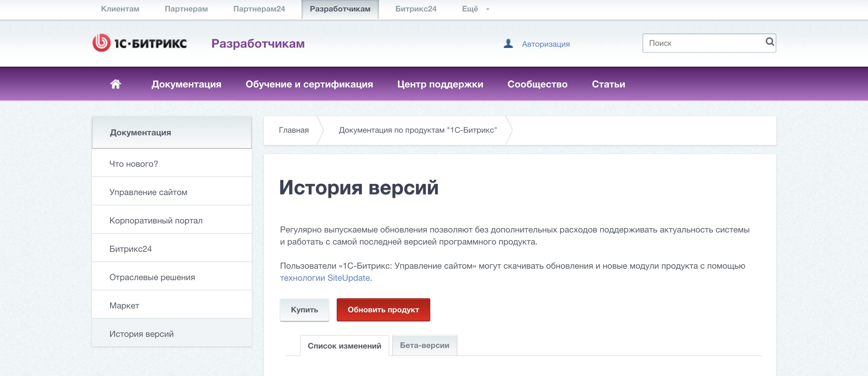Open Документация in the purple navbar
The height and width of the screenshot is (376, 868).
[186, 84]
